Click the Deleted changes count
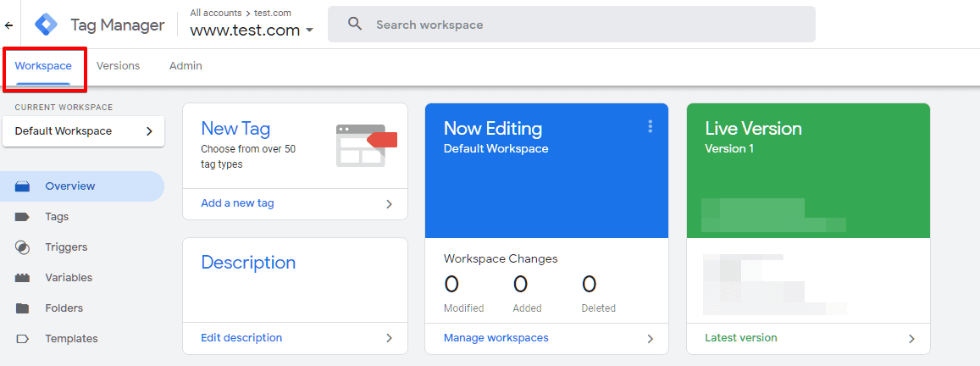 590,285
